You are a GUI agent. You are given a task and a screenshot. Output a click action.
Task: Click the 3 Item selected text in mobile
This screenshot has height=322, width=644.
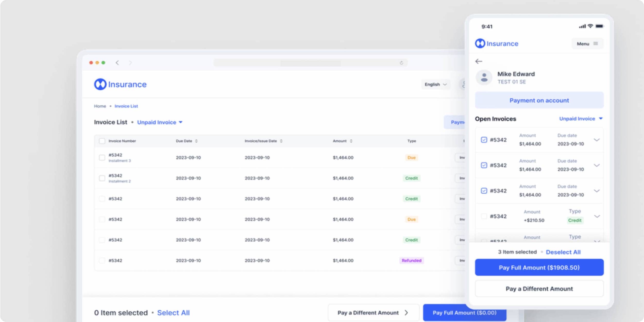pyautogui.click(x=517, y=252)
